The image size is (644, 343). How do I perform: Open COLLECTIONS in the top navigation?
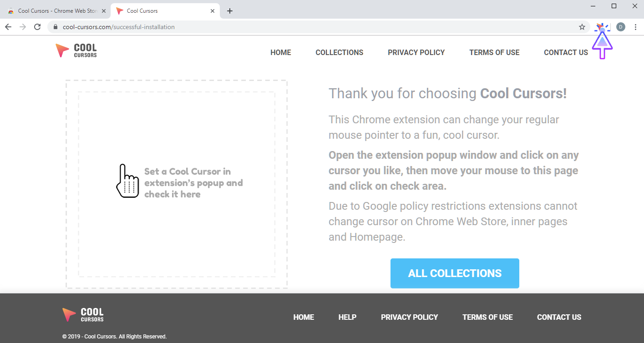pyautogui.click(x=340, y=52)
